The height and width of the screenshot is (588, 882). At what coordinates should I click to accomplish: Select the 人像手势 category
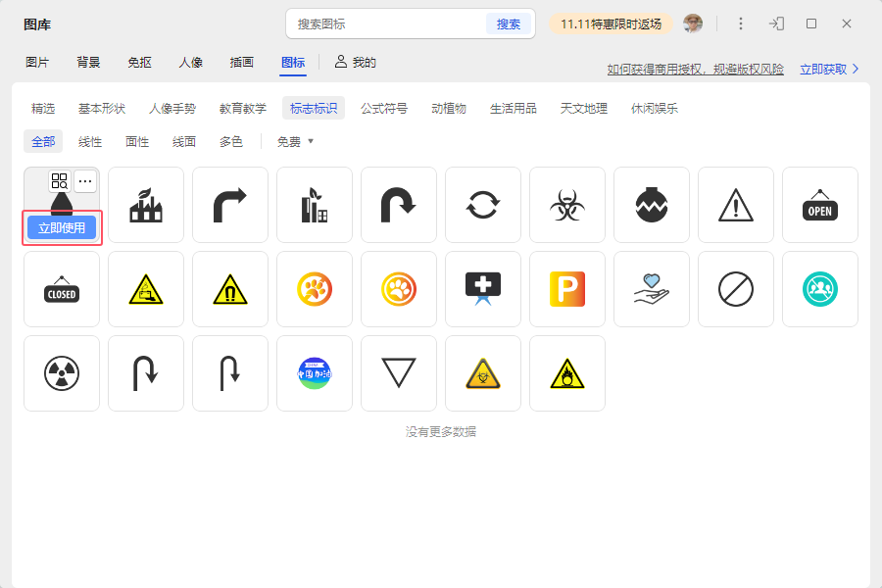pyautogui.click(x=172, y=109)
